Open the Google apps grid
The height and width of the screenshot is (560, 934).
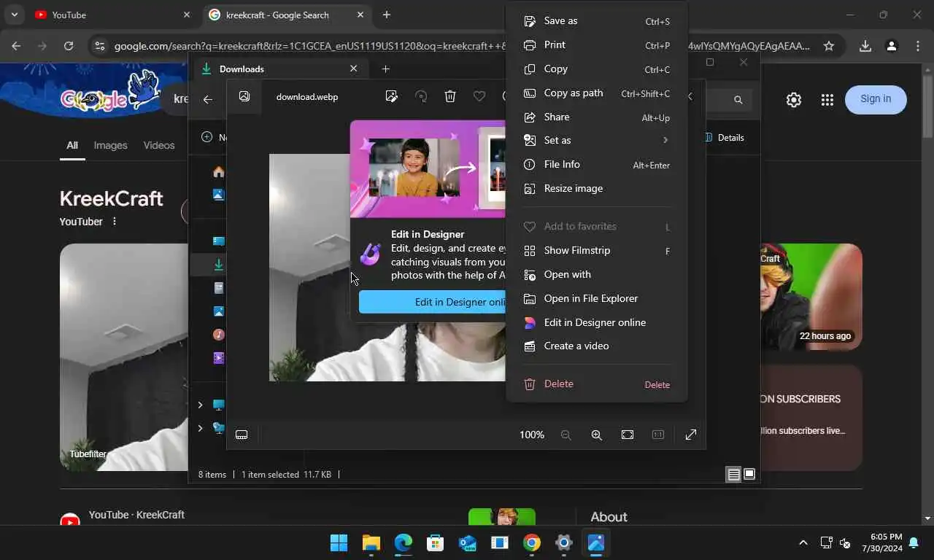(x=827, y=100)
